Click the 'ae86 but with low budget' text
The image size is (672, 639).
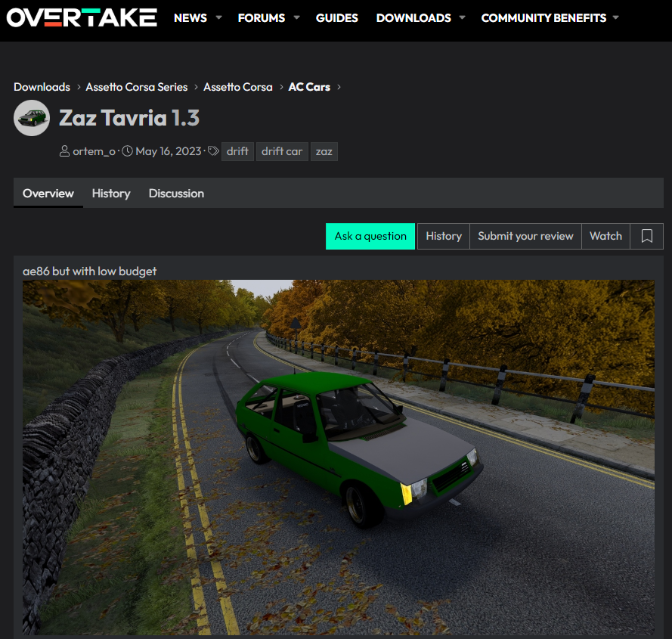coord(89,271)
